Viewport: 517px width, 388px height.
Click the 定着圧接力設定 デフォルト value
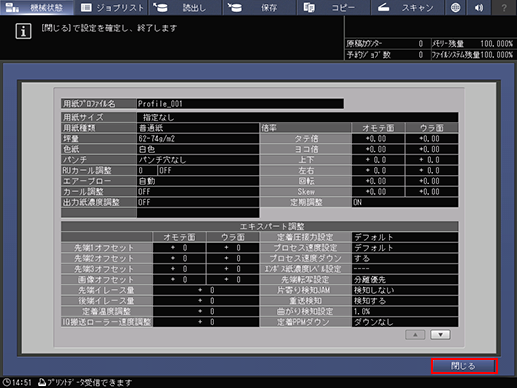405,237
